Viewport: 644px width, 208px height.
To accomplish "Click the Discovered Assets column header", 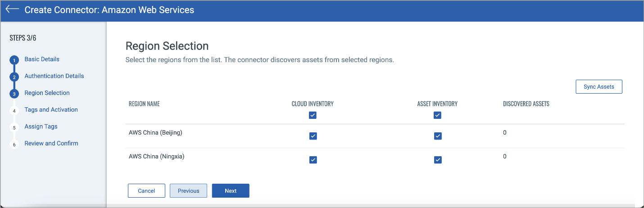I will click(526, 104).
